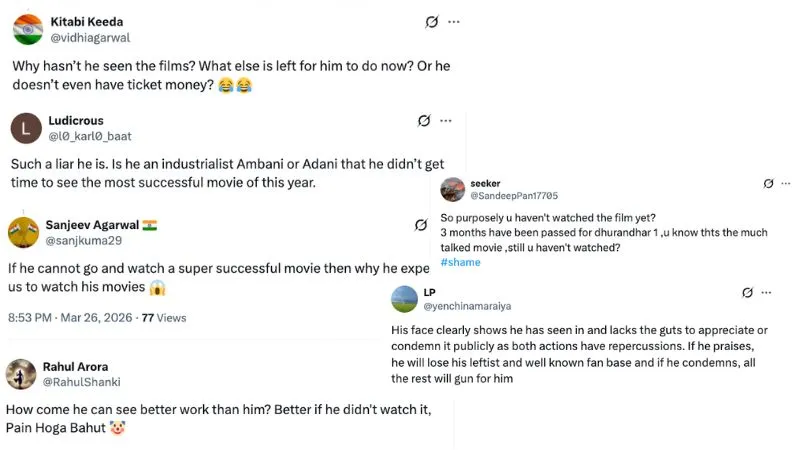The width and height of the screenshot is (800, 450).
Task: Expand the three-dot menu on Ludicrous's tweet
Action: pyautogui.click(x=446, y=121)
